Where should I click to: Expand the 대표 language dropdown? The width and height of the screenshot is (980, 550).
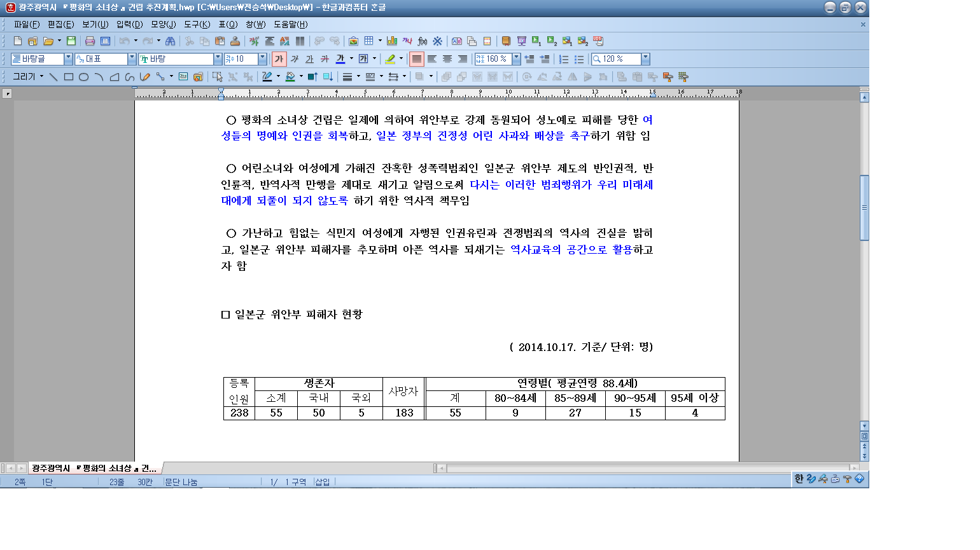point(132,59)
